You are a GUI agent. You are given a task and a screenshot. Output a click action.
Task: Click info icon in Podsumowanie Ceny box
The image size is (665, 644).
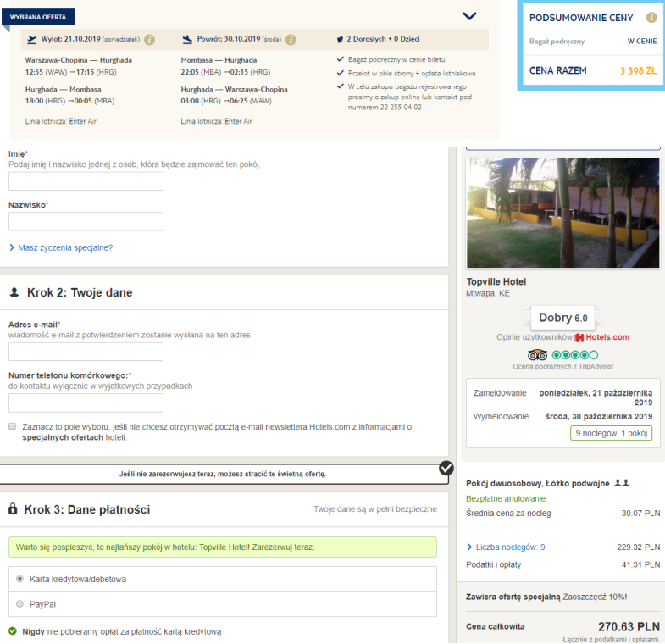tap(651, 18)
